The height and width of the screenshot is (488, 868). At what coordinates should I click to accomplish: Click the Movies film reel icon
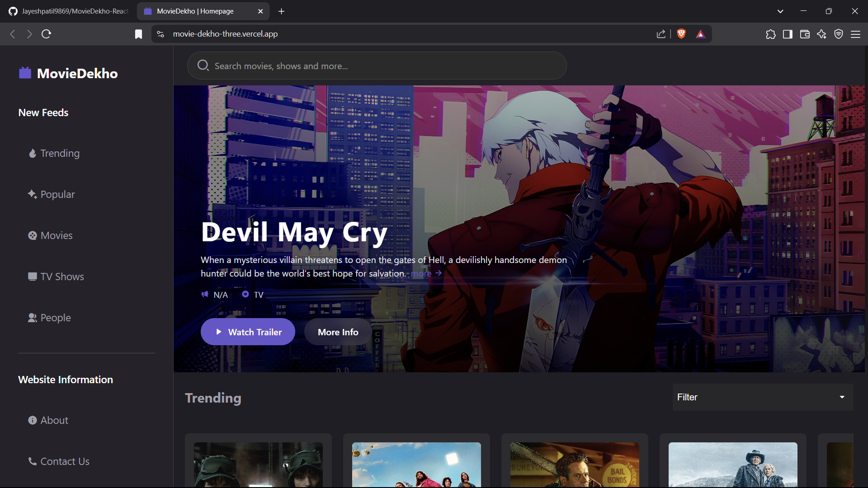click(x=33, y=235)
